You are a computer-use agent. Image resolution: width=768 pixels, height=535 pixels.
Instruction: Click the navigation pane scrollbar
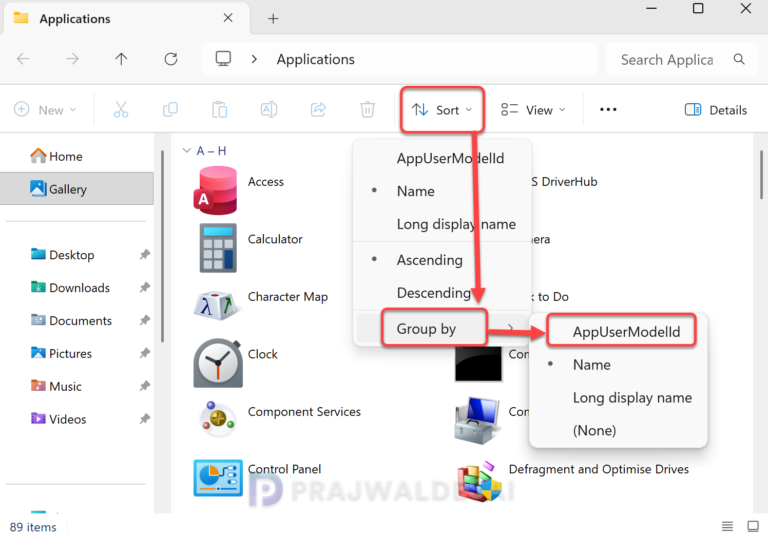pyautogui.click(x=162, y=247)
